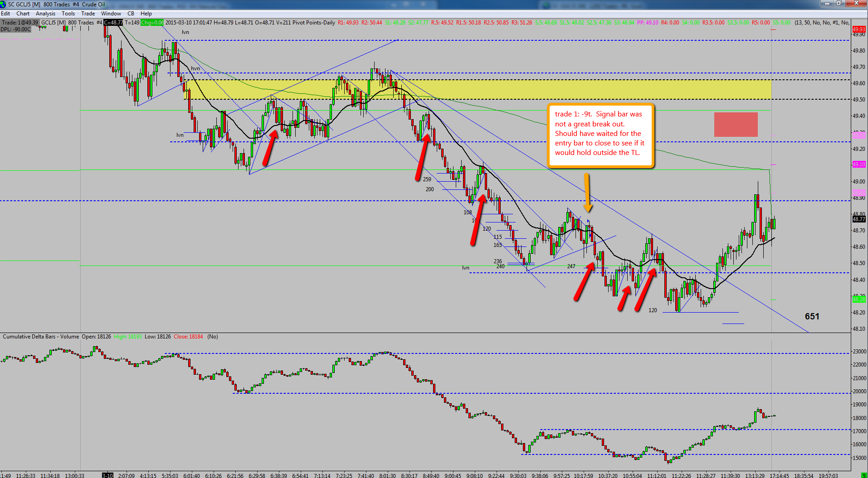Open the Tools menu
Viewport: 868px width, 478px height.
tap(68, 14)
